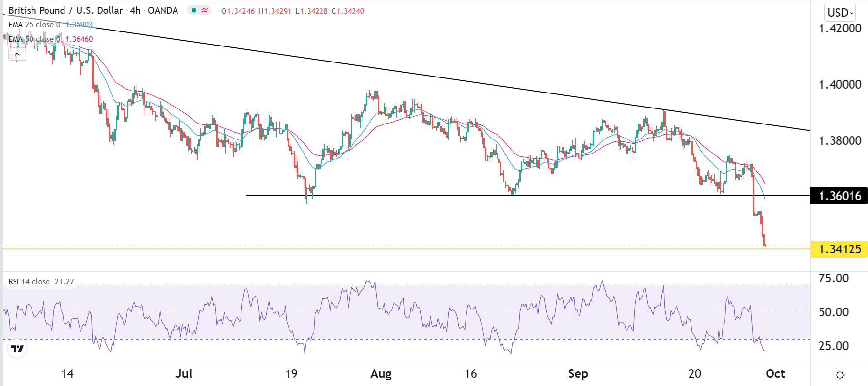Click the Sep date label on time axis
This screenshot has width=868, height=386.
pyautogui.click(x=578, y=374)
